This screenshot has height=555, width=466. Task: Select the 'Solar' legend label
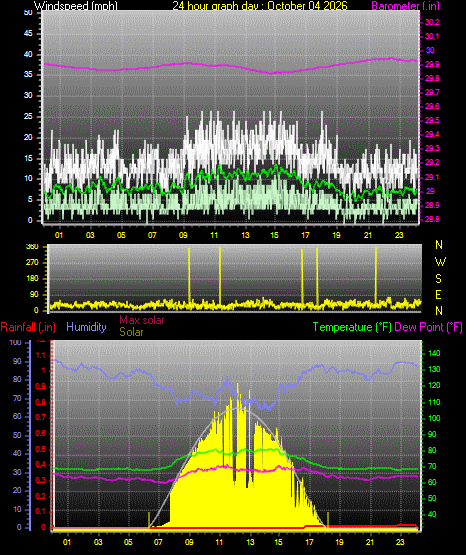tap(131, 332)
